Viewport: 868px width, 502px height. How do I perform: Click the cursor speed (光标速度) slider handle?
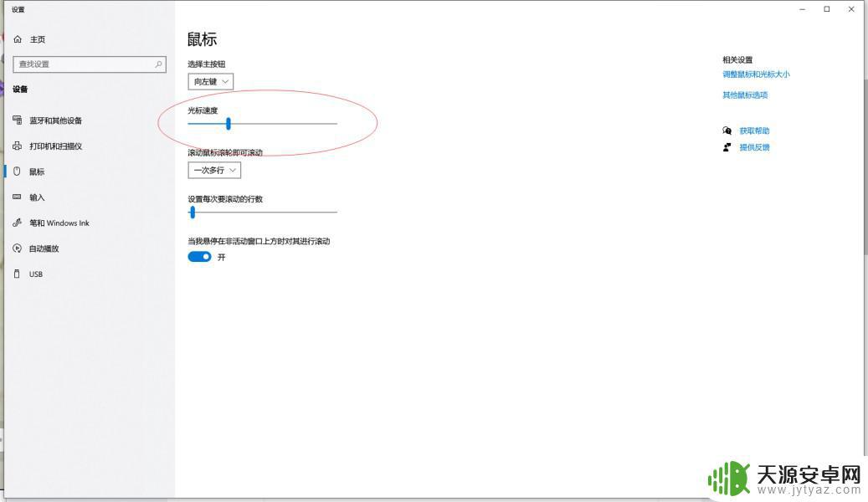coord(228,124)
